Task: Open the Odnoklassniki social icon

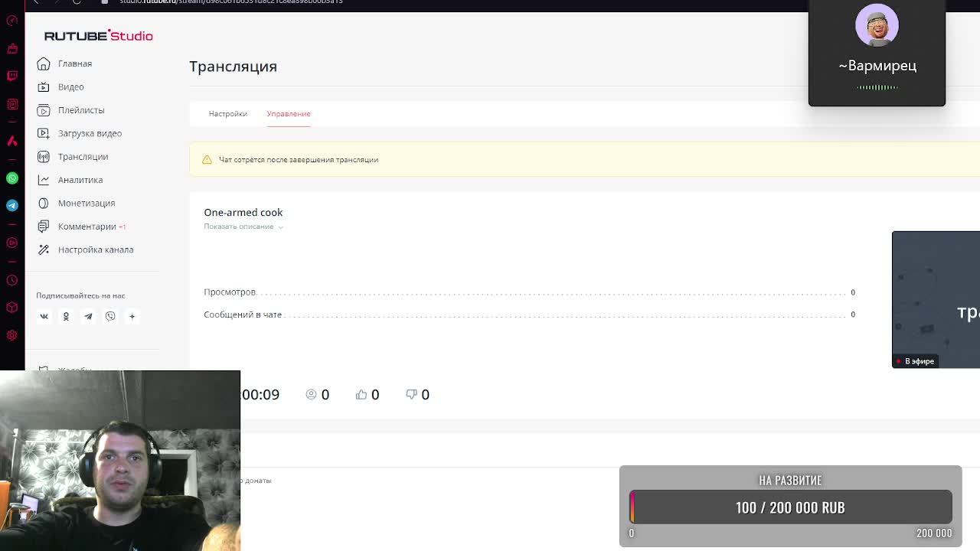Action: [66, 316]
